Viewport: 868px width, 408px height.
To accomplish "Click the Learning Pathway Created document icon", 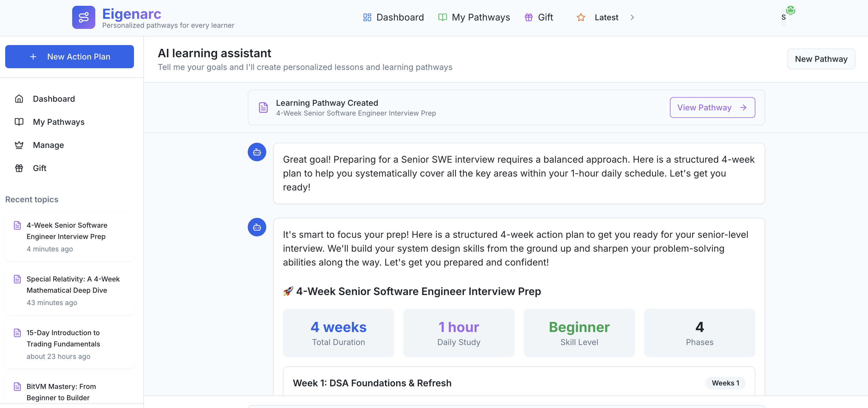I will click(263, 107).
